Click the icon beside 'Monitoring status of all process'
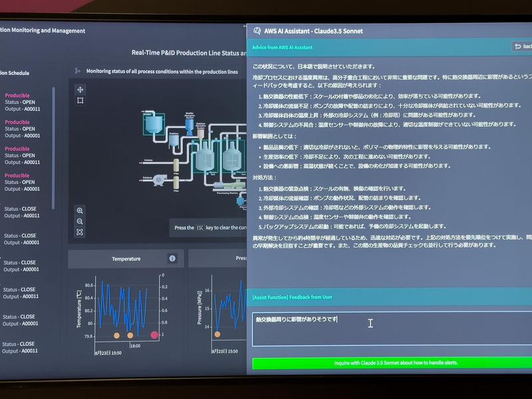Image resolution: width=532 pixels, height=399 pixels. (x=77, y=70)
